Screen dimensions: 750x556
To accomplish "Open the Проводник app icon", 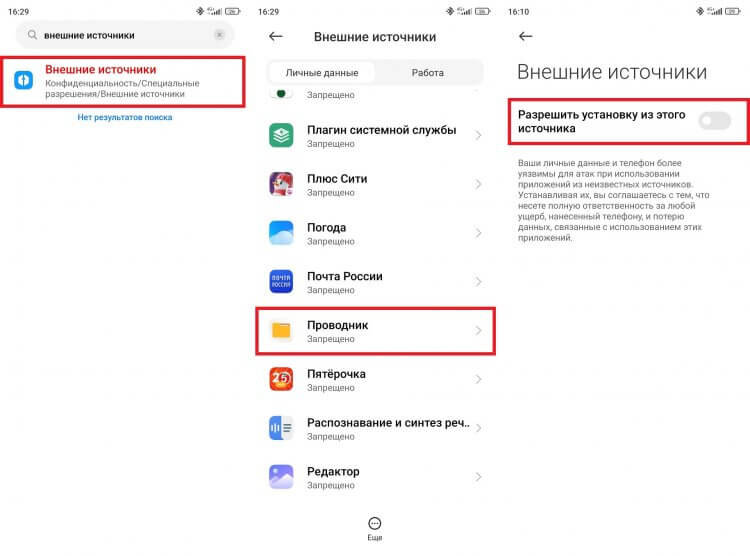I will [281, 330].
